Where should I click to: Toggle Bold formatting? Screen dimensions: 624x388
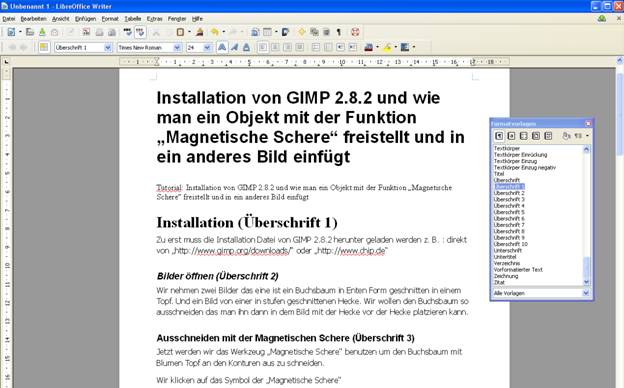coord(222,47)
